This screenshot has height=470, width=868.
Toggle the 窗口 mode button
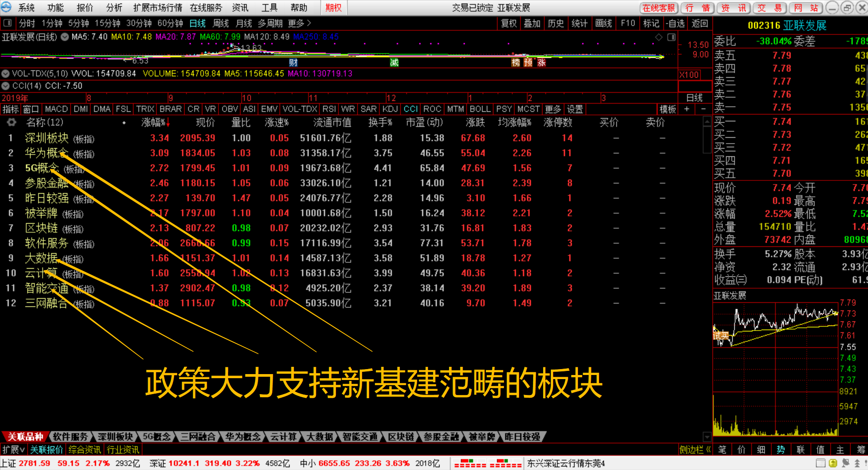pyautogui.click(x=31, y=109)
